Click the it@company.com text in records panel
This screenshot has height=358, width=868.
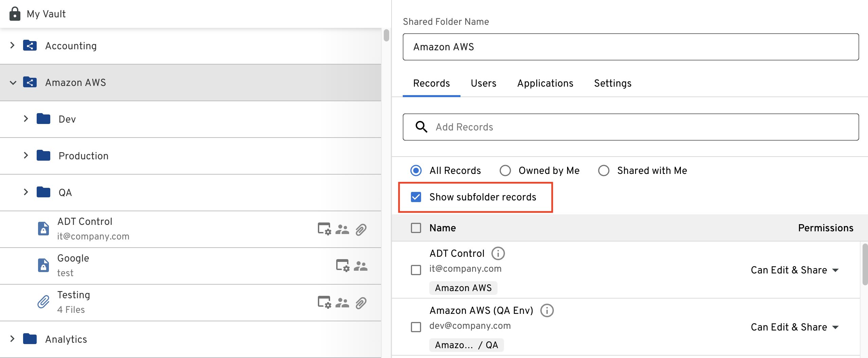465,268
